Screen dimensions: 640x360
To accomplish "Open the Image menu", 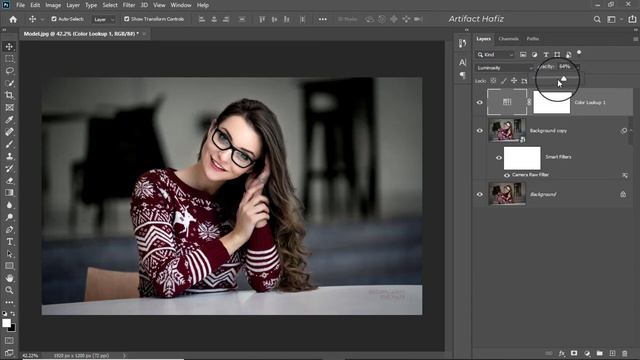I will point(53,5).
